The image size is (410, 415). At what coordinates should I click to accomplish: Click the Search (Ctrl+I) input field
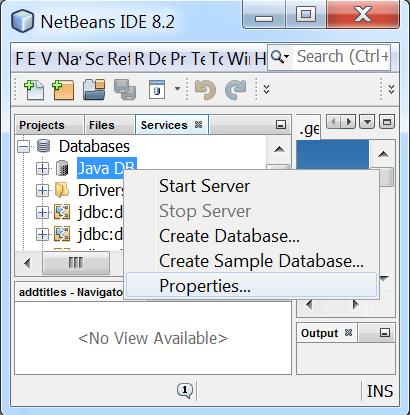tap(342, 57)
